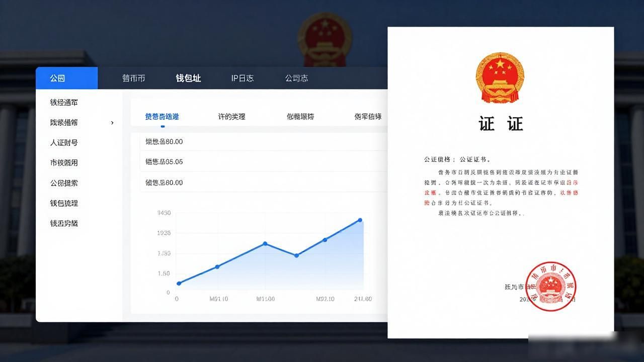Click the chart's starting data point at origin
Screen dimensions: 644x362
coord(179,284)
